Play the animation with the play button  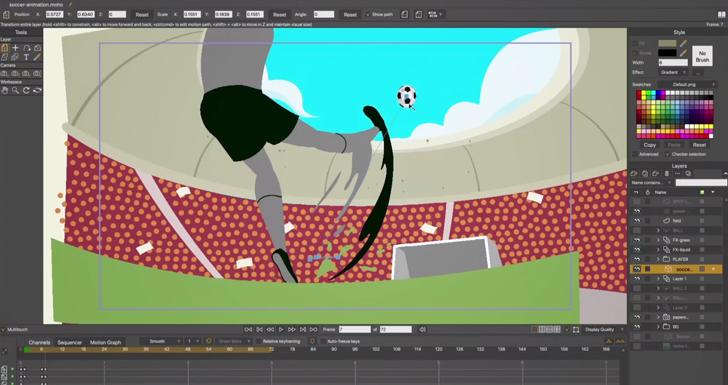(x=281, y=330)
